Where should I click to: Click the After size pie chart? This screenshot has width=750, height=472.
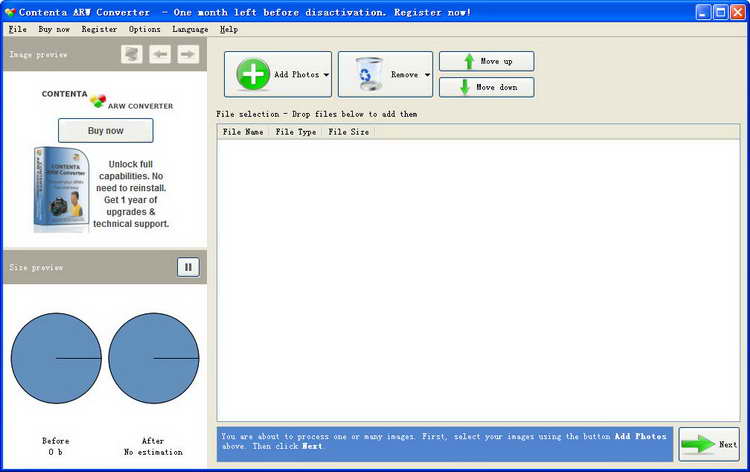(x=154, y=358)
